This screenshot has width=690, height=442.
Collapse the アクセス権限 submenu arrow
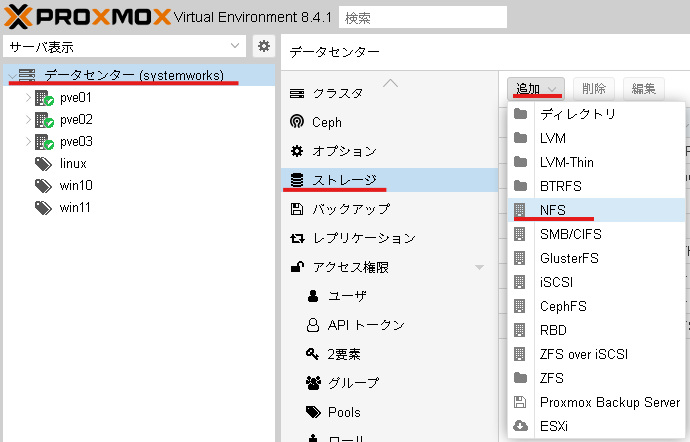(x=479, y=267)
